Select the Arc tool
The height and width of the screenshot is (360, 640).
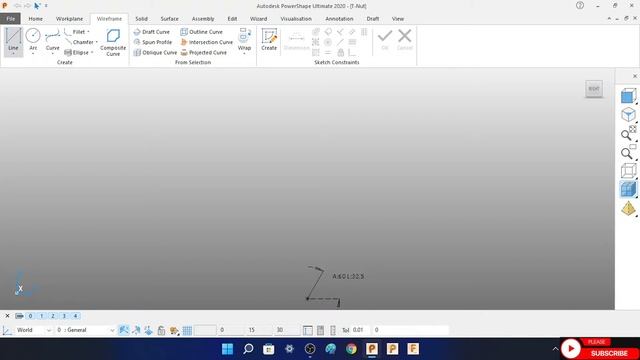[33, 41]
